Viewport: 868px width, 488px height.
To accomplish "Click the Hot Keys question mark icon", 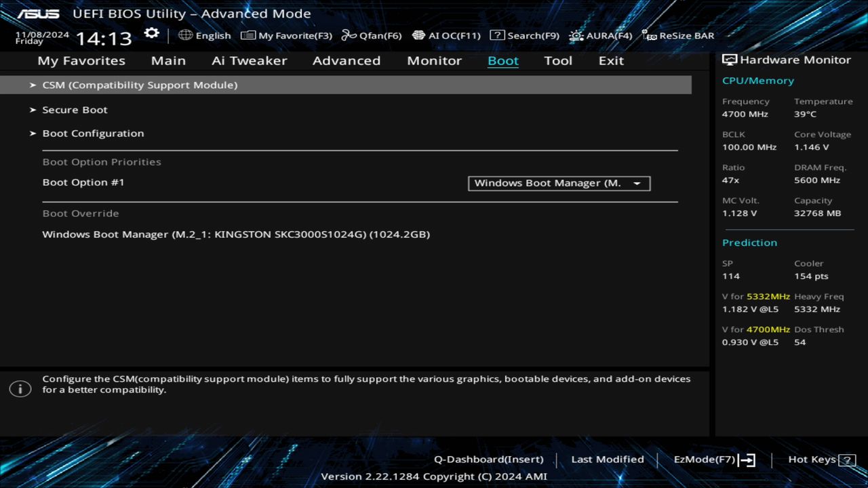I will [x=847, y=460].
